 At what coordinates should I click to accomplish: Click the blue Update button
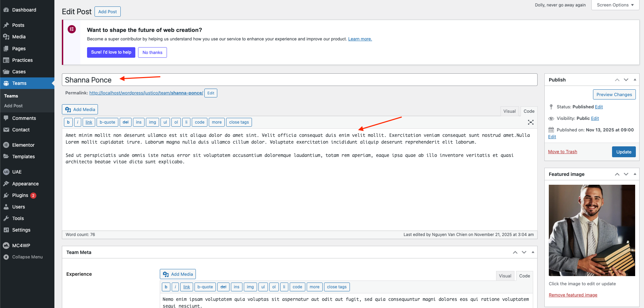(x=624, y=152)
